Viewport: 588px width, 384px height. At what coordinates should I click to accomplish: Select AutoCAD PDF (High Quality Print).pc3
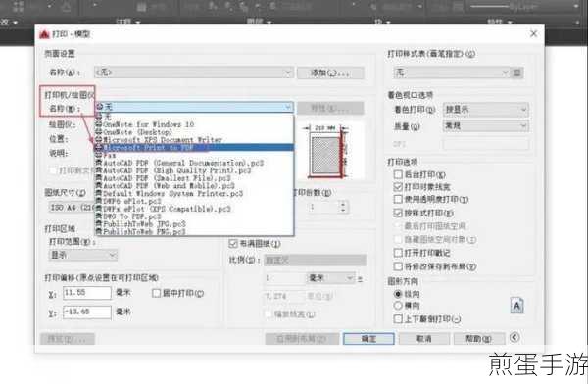(x=193, y=170)
